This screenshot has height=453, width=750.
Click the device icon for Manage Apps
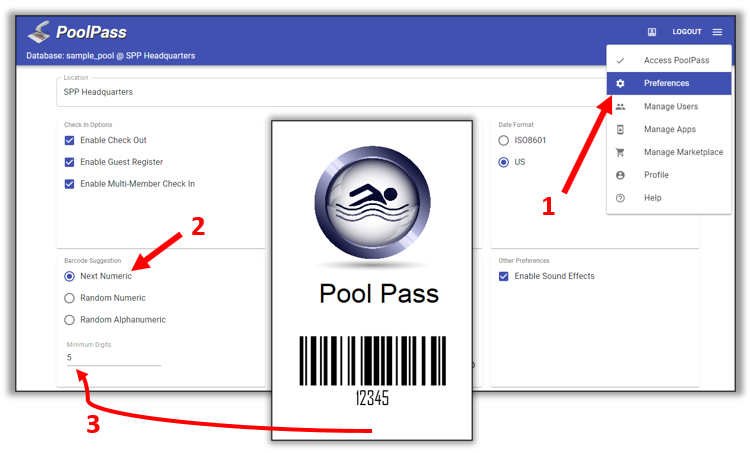(620, 130)
